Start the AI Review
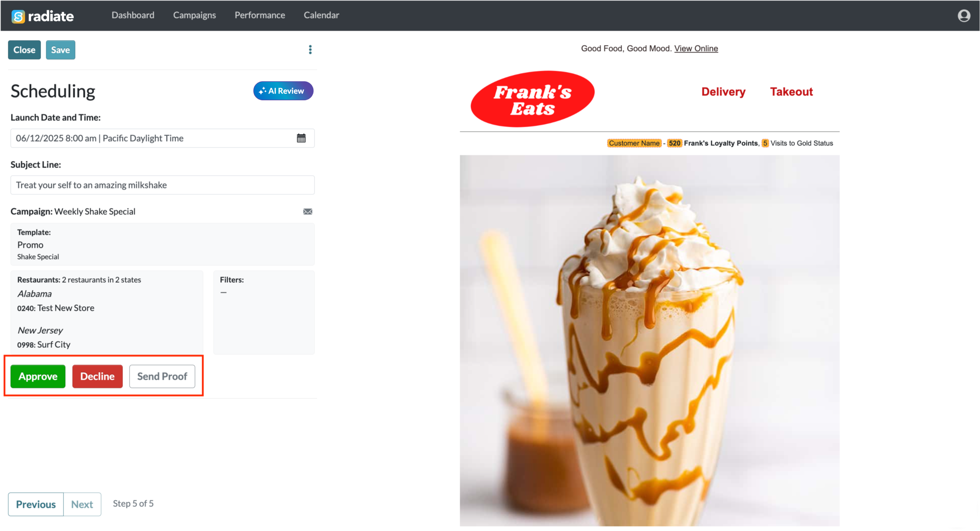980x531 pixels. pyautogui.click(x=283, y=91)
